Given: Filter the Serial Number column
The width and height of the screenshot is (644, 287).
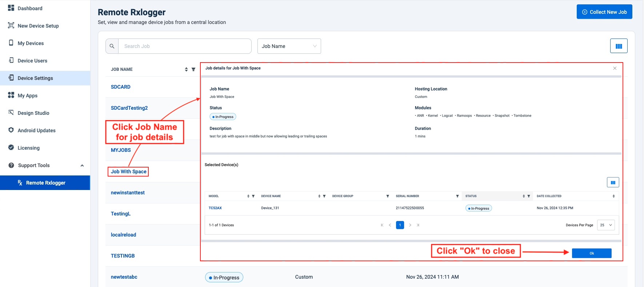Looking at the screenshot, I should pyautogui.click(x=457, y=196).
